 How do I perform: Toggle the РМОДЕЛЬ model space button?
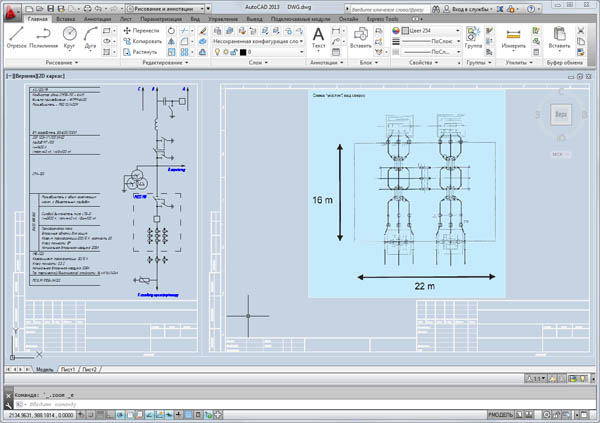[499, 413]
